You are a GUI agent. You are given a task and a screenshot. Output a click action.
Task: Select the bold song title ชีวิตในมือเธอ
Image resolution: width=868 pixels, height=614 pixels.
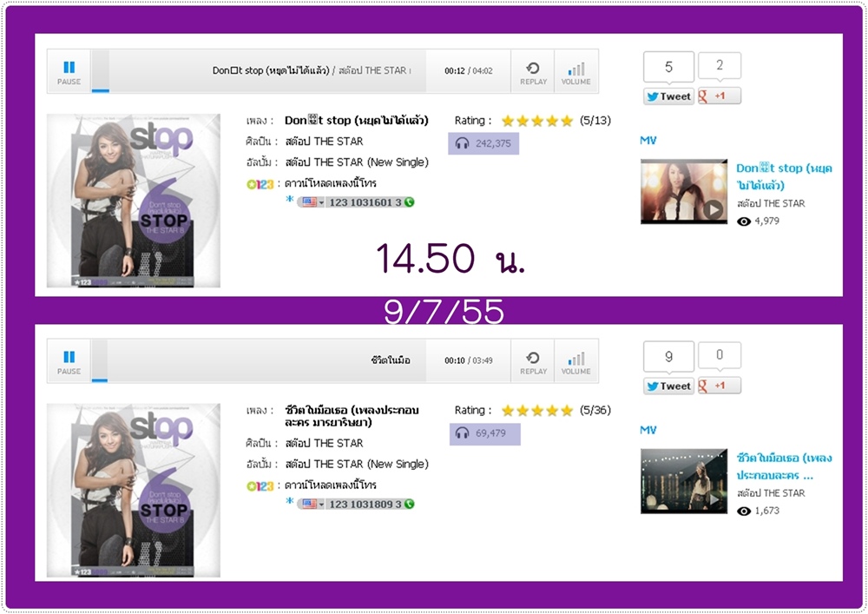tap(351, 416)
